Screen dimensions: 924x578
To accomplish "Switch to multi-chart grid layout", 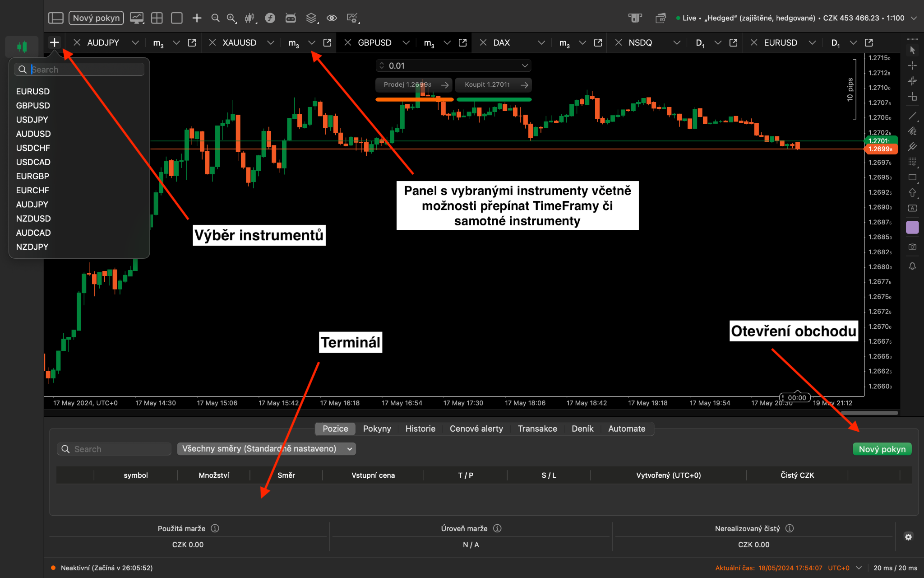I will [157, 18].
